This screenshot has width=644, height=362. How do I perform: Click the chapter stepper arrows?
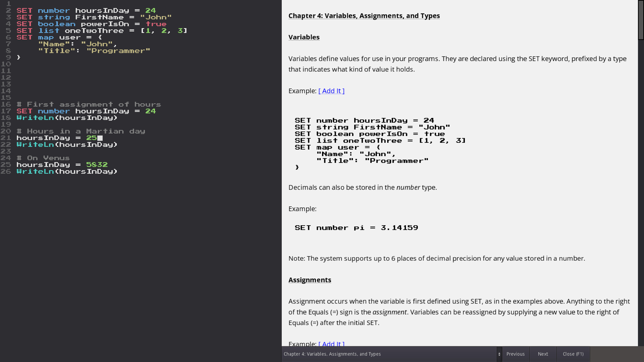[499, 354]
